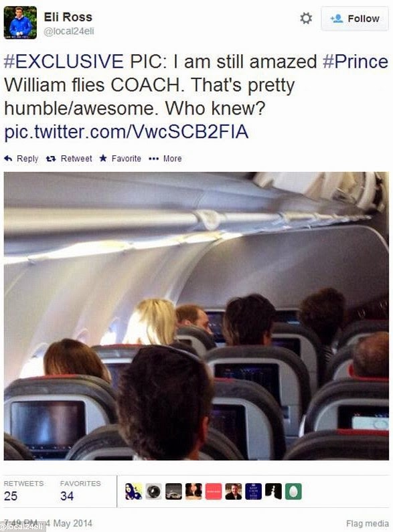Click the Flag media link
This screenshot has height=532, width=393.
click(367, 523)
